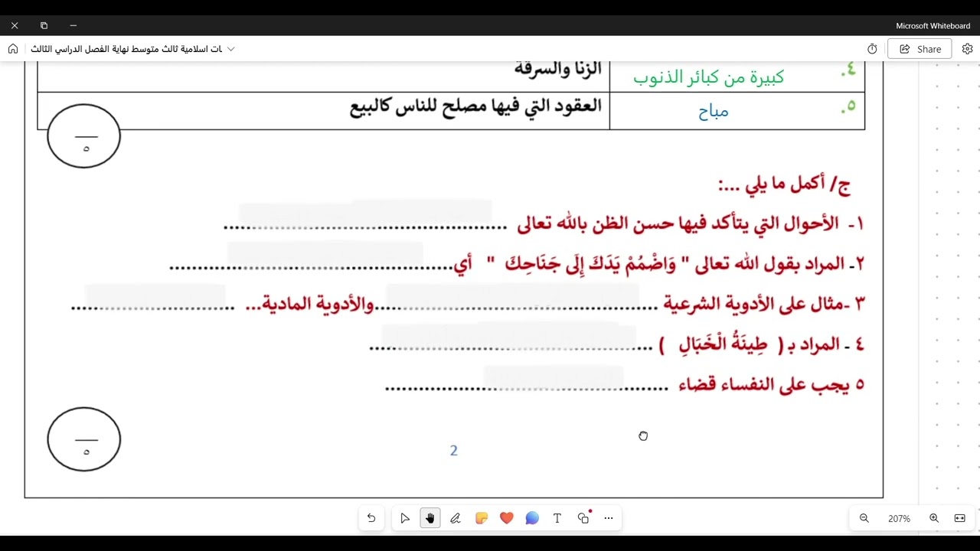The width and height of the screenshot is (980, 551).
Task: Click the cell العقود التي فيها مصلح للناس
Action: tap(475, 106)
